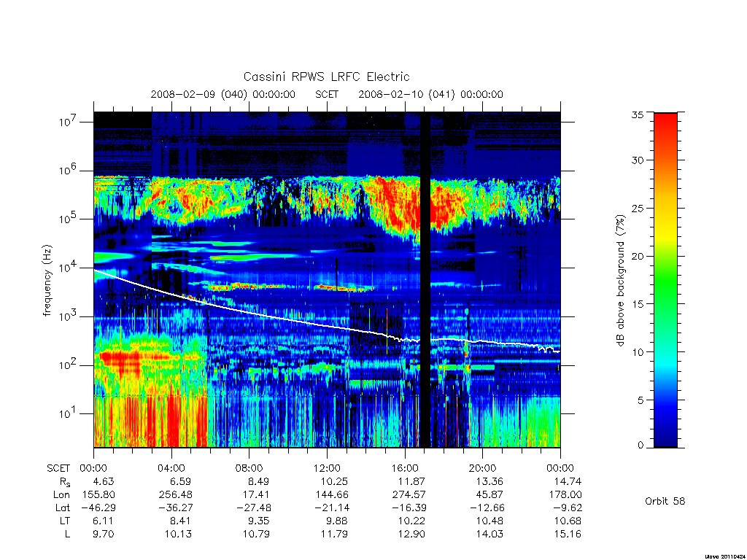The height and width of the screenshot is (560, 747).
Task: Click the 10^3 frequency tick label
Action: pyautogui.click(x=68, y=316)
